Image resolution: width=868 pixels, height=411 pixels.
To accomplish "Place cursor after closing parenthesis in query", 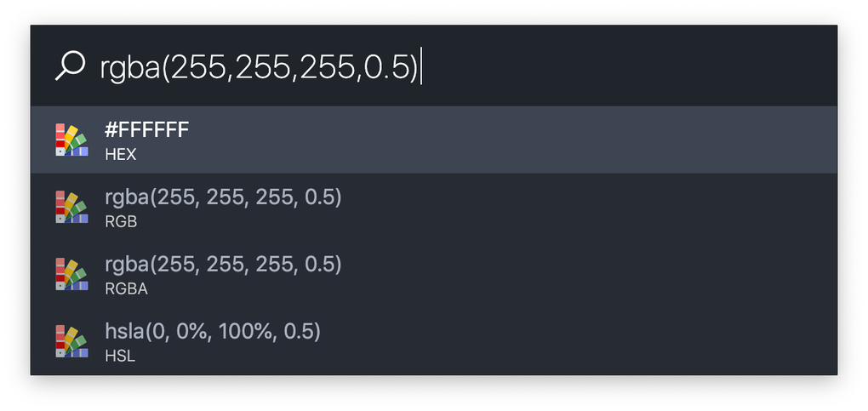I will point(420,66).
